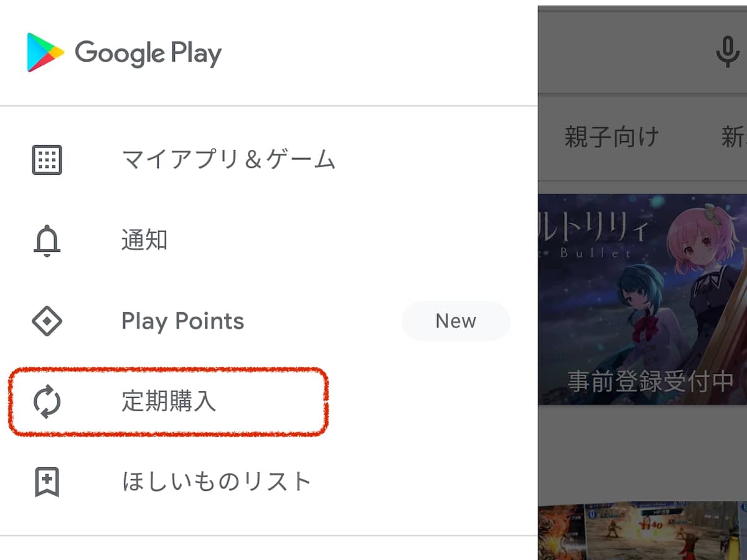
Task: Select the notification bell icon
Action: (x=47, y=240)
